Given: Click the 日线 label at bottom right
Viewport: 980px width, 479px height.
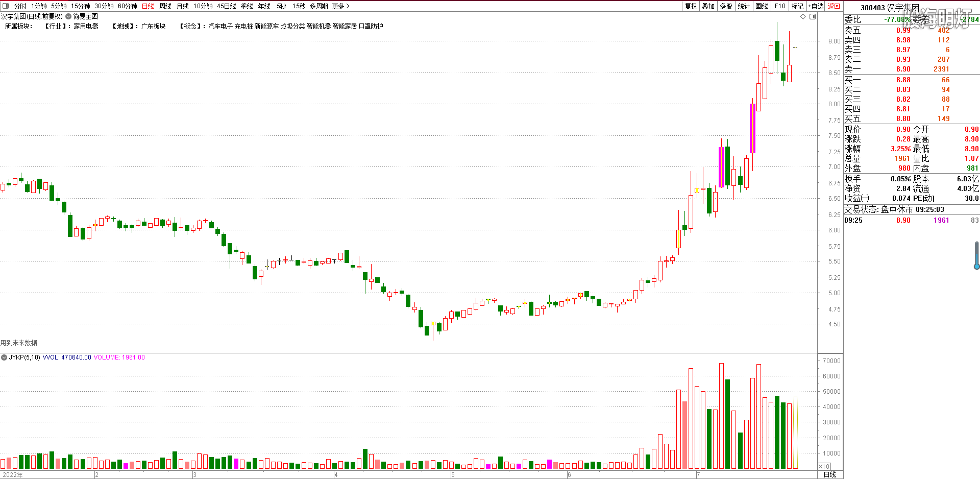Looking at the screenshot, I should (x=830, y=474).
